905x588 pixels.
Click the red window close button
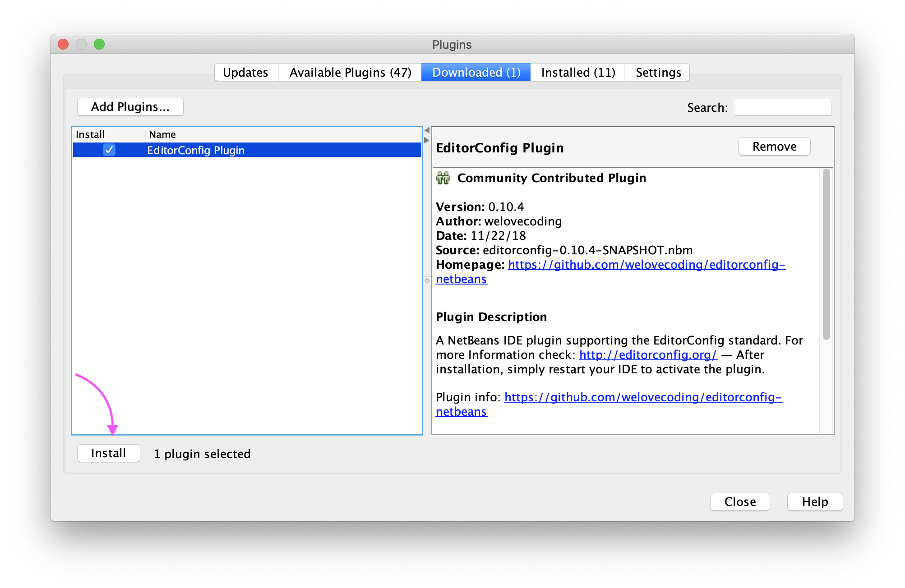(63, 44)
